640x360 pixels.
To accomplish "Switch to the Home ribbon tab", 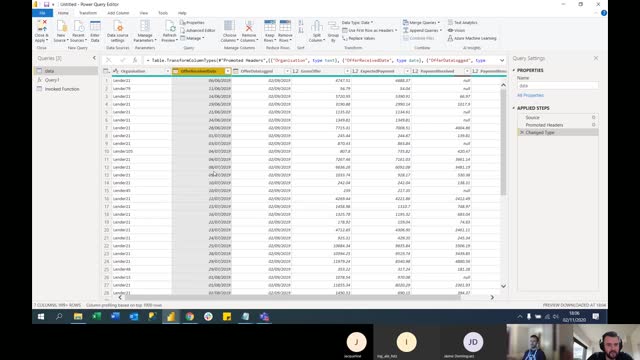I will point(63,13).
